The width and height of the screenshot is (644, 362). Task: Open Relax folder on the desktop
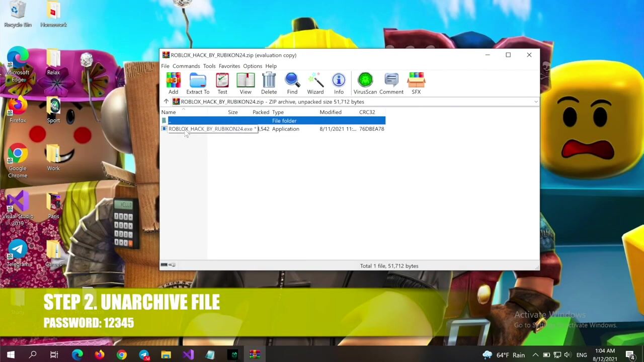click(53, 63)
